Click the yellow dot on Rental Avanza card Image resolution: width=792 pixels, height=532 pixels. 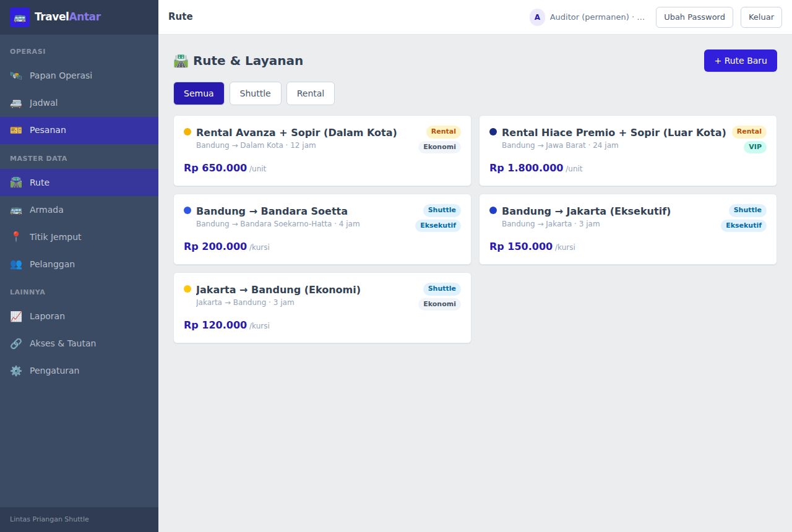pyautogui.click(x=187, y=132)
